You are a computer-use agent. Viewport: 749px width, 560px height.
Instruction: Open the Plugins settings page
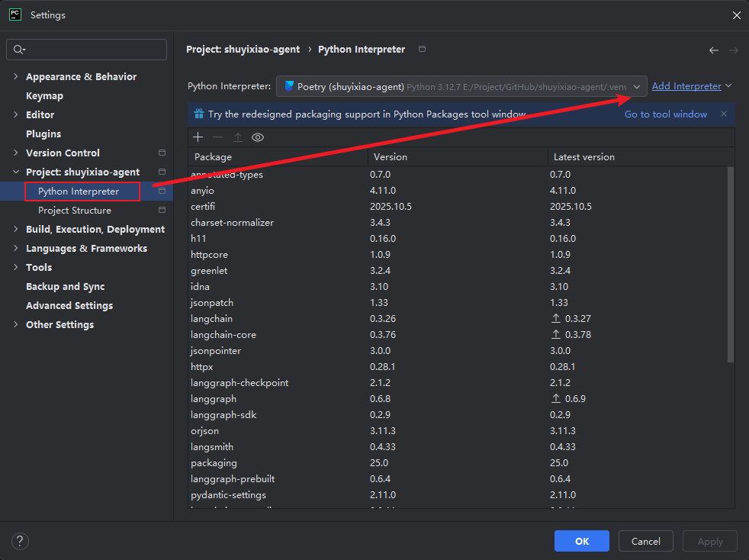pyautogui.click(x=43, y=134)
